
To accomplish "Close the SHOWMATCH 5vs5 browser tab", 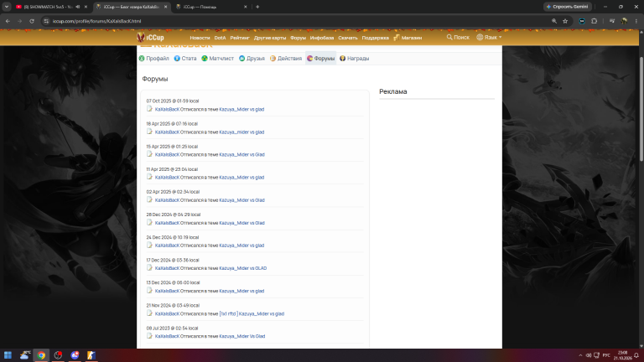I will (86, 7).
